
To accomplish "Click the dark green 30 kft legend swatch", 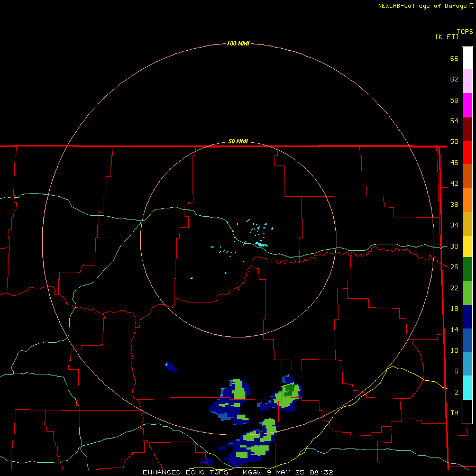I will click(x=467, y=269).
